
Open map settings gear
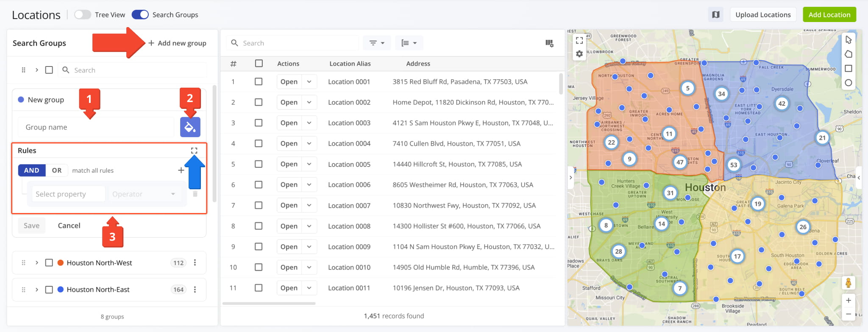579,54
